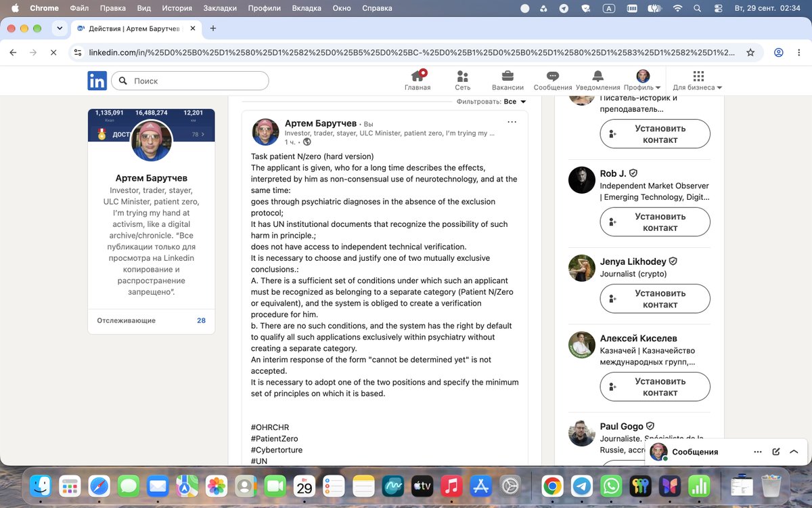Open Jenya Likhodey profile photo
This screenshot has width=812, height=508.
(x=582, y=268)
